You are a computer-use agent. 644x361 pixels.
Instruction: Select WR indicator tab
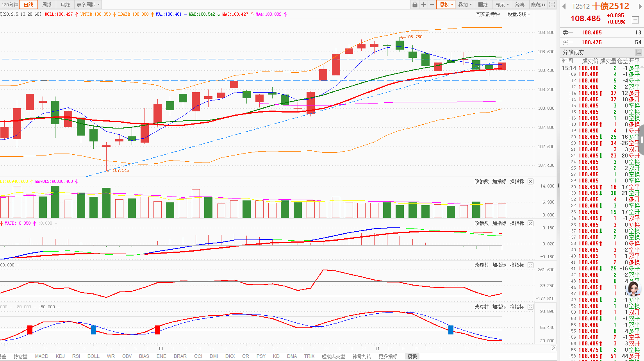click(x=111, y=356)
